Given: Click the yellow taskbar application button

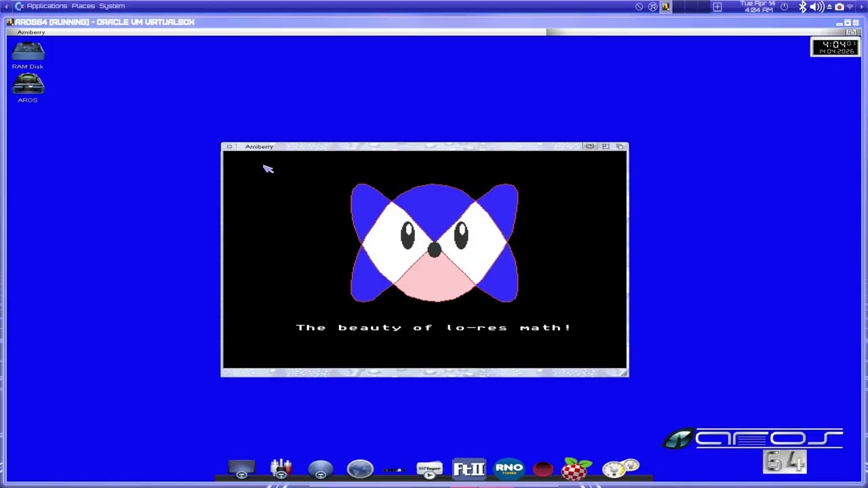Looking at the screenshot, I should pos(666,7).
